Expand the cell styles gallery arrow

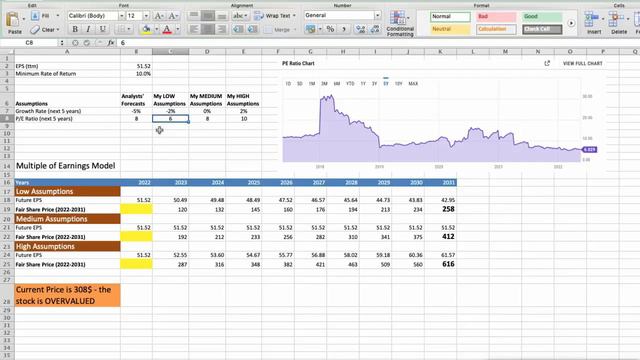(571, 23)
